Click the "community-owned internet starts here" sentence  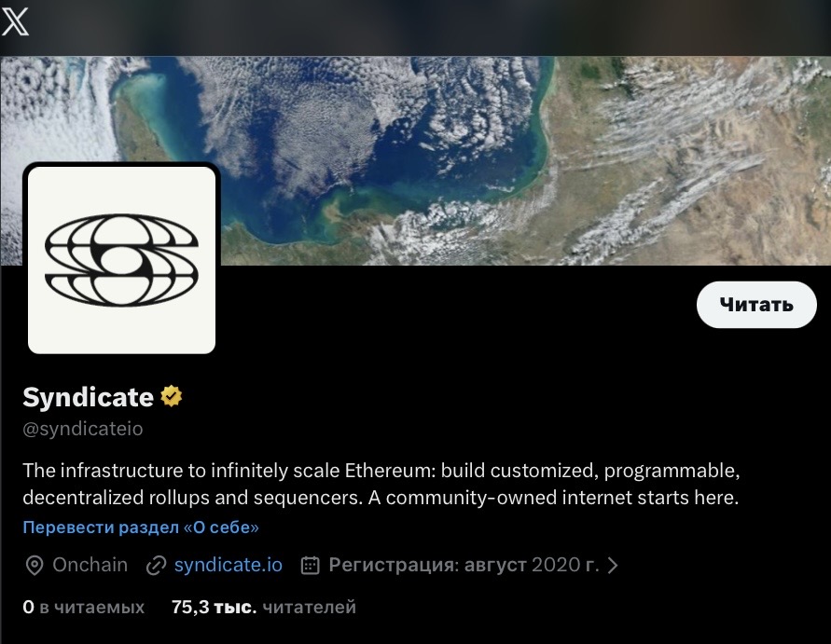click(553, 498)
